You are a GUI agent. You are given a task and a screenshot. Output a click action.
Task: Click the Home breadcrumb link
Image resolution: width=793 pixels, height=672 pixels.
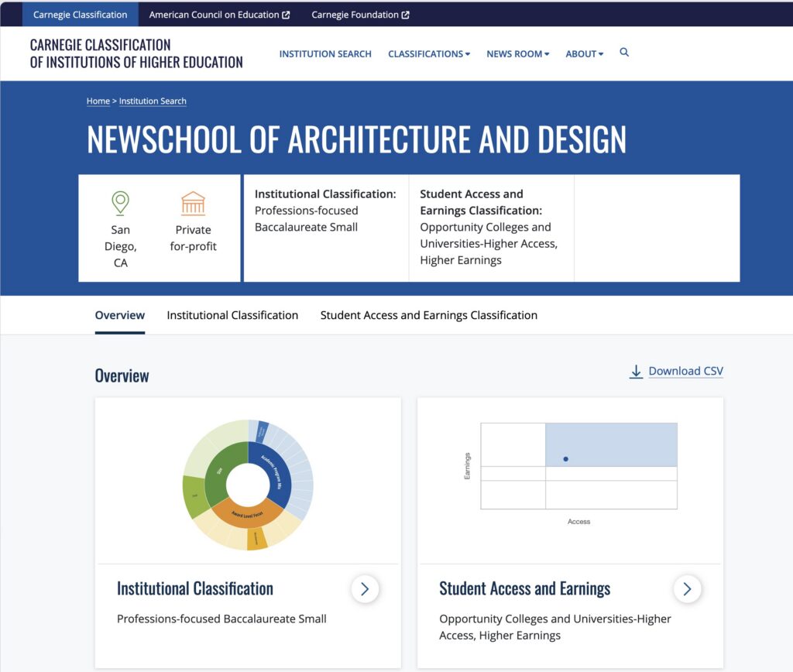pos(98,101)
